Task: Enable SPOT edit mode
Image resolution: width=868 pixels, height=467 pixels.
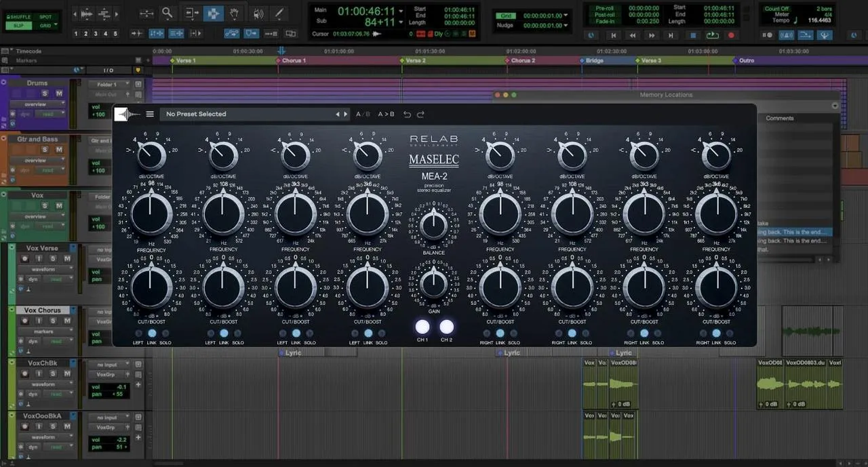Action: (x=45, y=17)
